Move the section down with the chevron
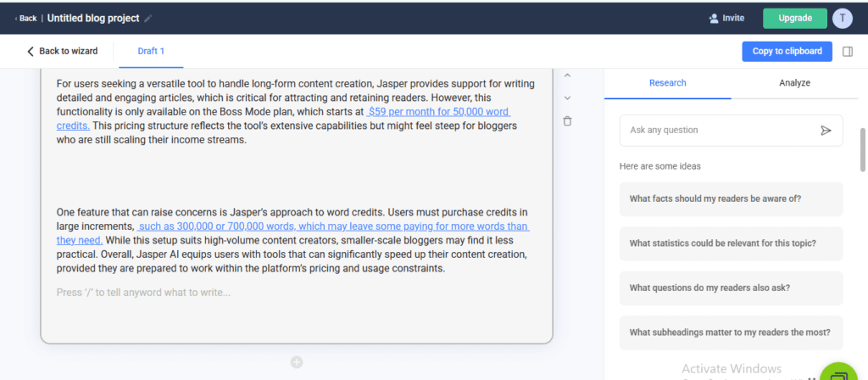 click(567, 98)
